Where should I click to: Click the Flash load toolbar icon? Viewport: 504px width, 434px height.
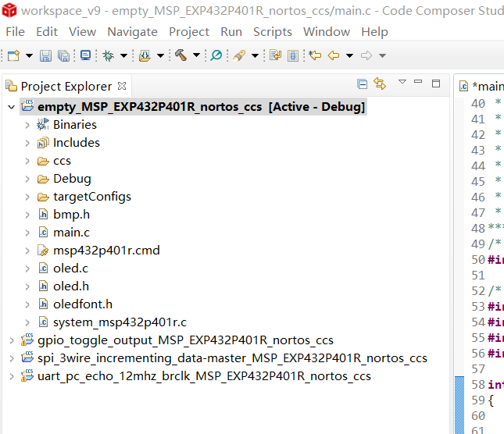pos(145,55)
